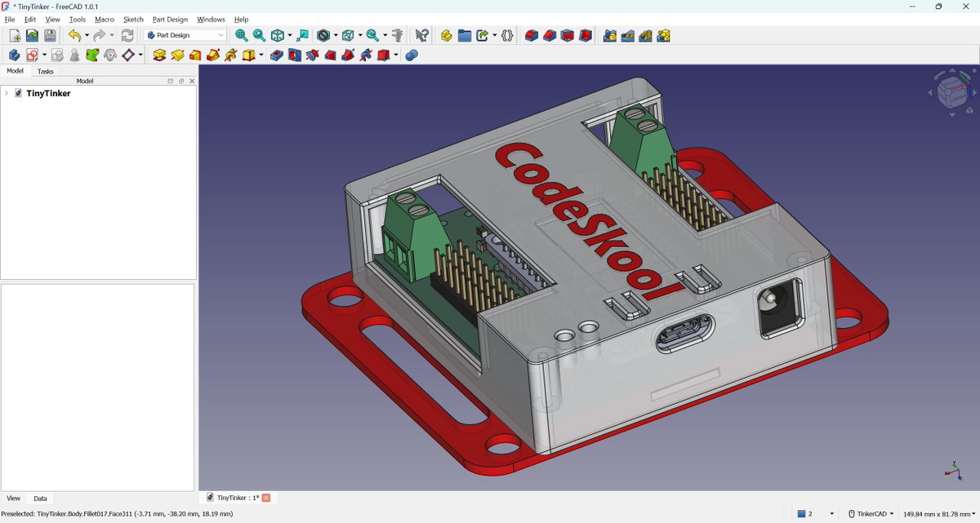Click the Linear Pattern icon
Screen dimensions: 980x523
pos(628,35)
